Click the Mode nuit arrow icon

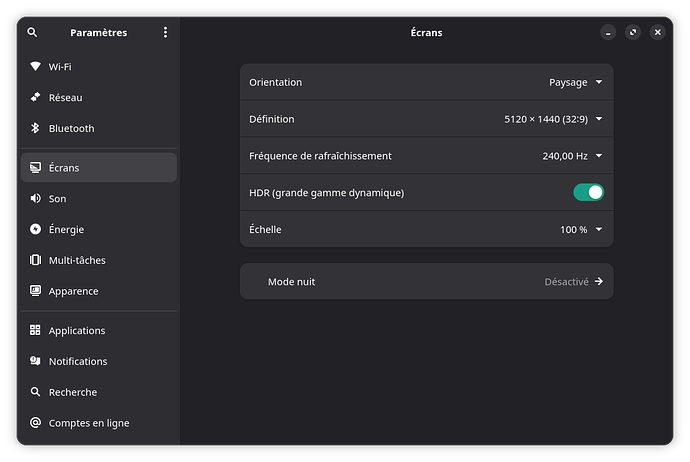[x=599, y=282]
